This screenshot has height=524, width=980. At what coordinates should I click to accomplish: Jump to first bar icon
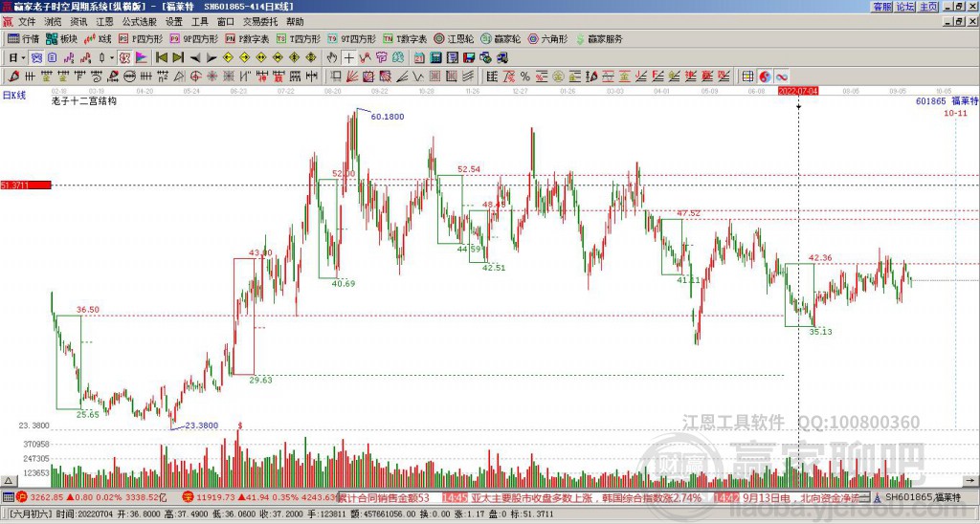tap(161, 58)
